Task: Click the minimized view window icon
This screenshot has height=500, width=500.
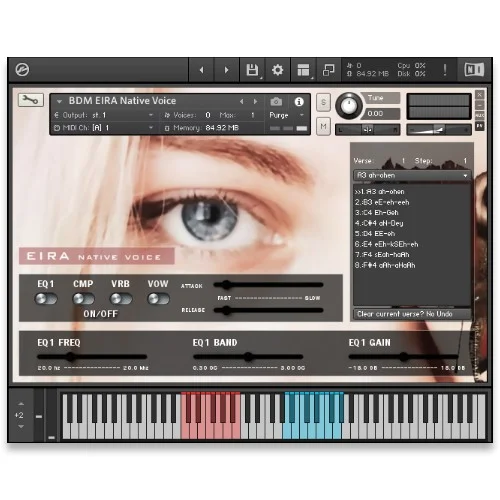Action: [329, 70]
